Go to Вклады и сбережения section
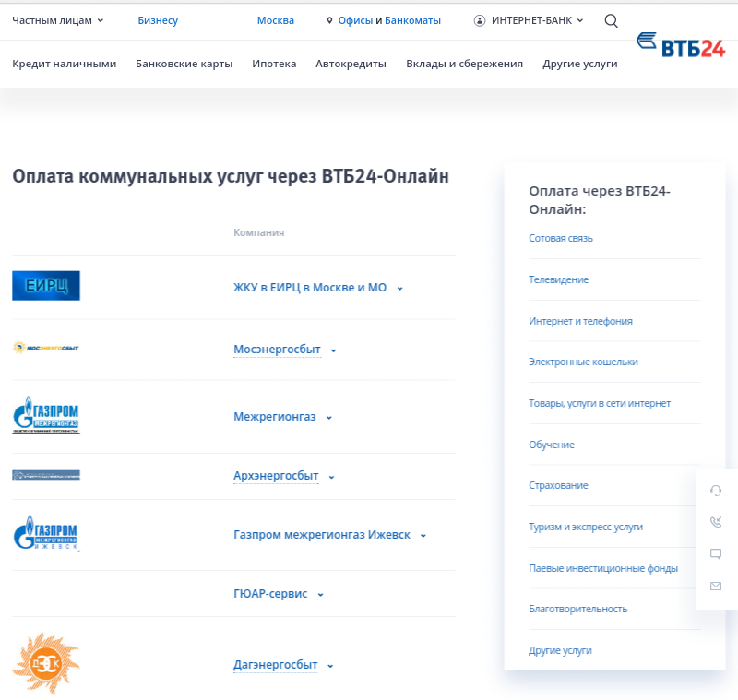The height and width of the screenshot is (700, 738). [x=464, y=64]
